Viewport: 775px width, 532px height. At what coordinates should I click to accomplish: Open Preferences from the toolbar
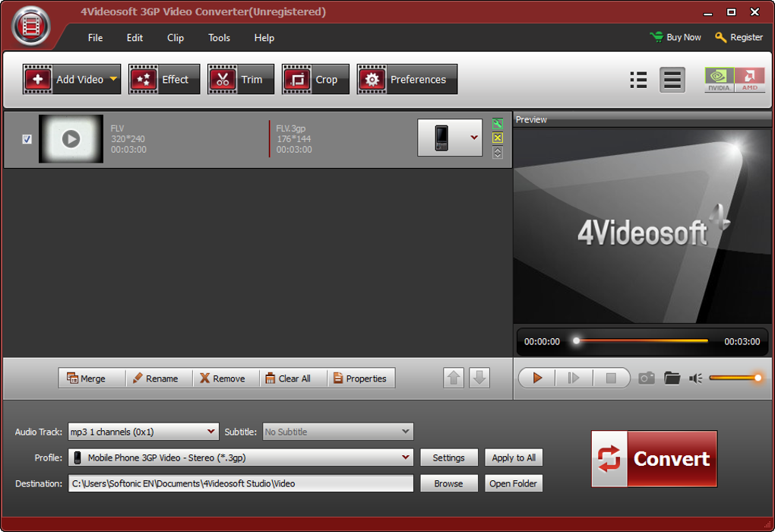click(407, 79)
